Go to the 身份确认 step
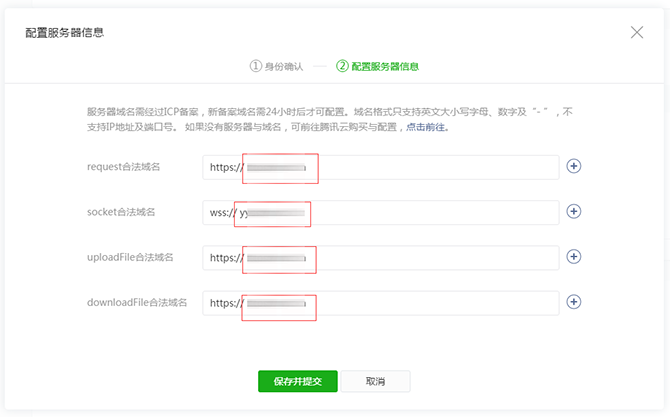The width and height of the screenshot is (670, 417). click(x=277, y=66)
